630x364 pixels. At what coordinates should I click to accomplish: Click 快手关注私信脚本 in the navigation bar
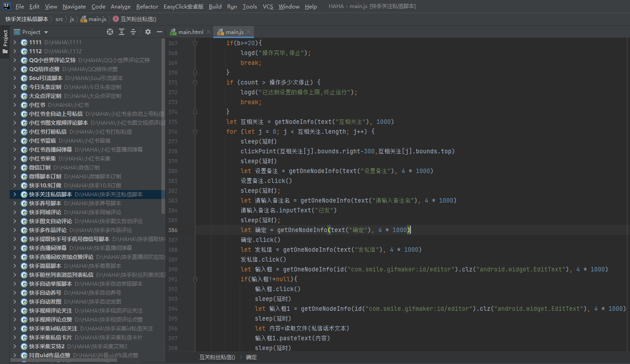coord(27,19)
